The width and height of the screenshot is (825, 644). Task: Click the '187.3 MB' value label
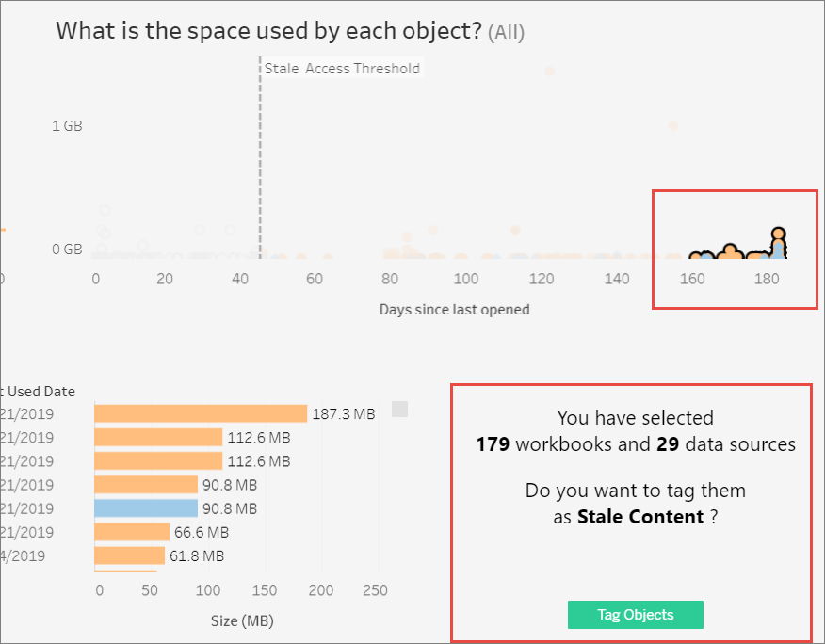tap(344, 414)
